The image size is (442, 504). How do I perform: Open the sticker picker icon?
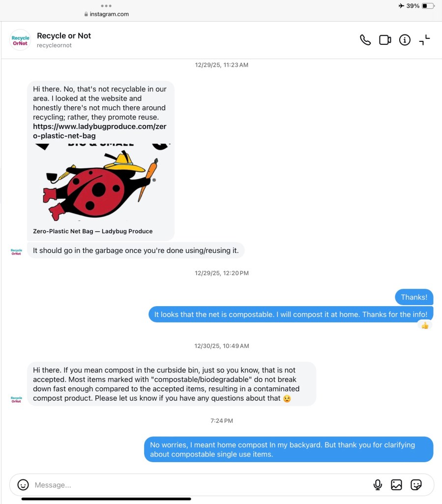coord(416,485)
